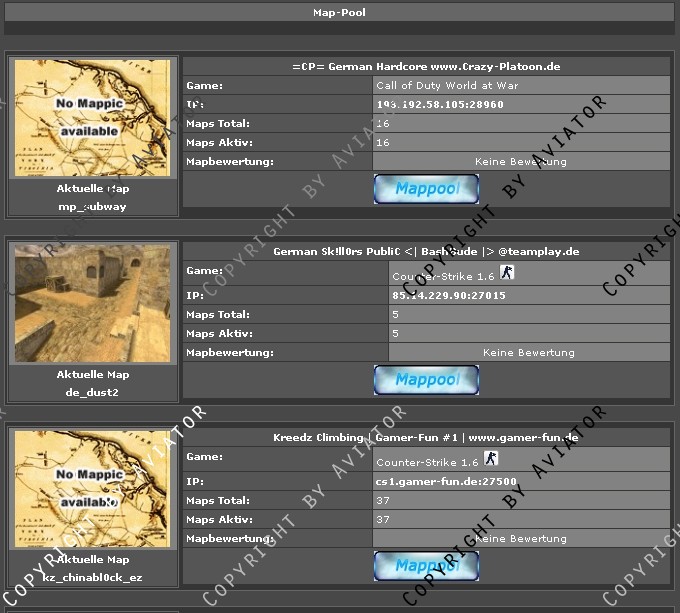Click the Kreedz Climbing Gamer-Fun #1 title

(426, 437)
